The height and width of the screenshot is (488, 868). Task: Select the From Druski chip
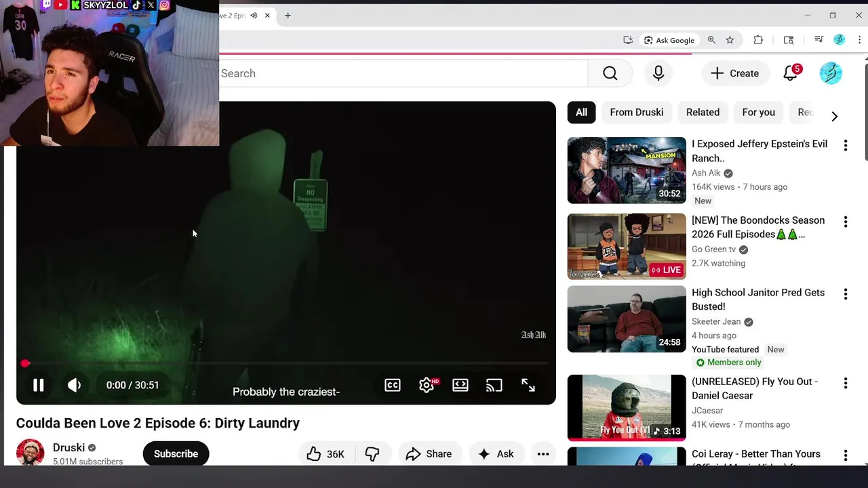click(637, 113)
